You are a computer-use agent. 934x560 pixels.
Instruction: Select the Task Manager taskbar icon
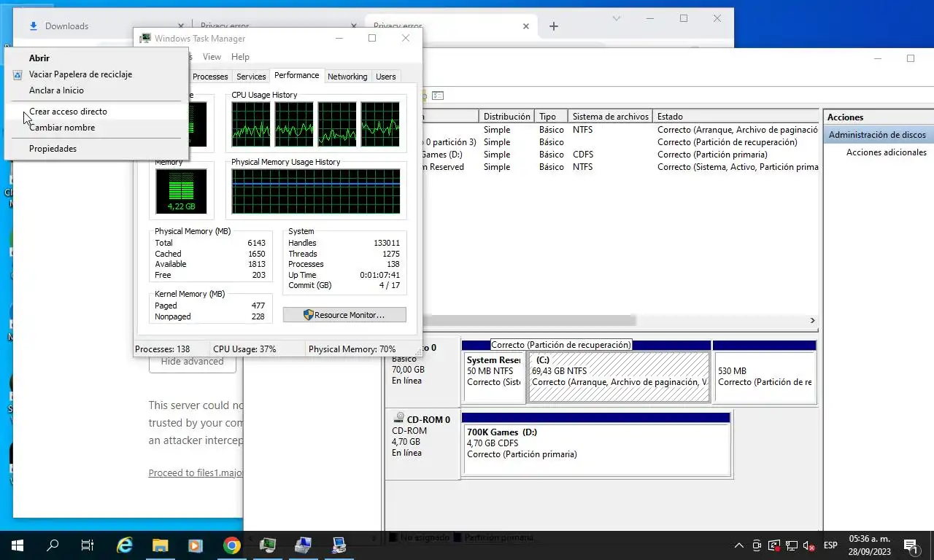tap(267, 545)
